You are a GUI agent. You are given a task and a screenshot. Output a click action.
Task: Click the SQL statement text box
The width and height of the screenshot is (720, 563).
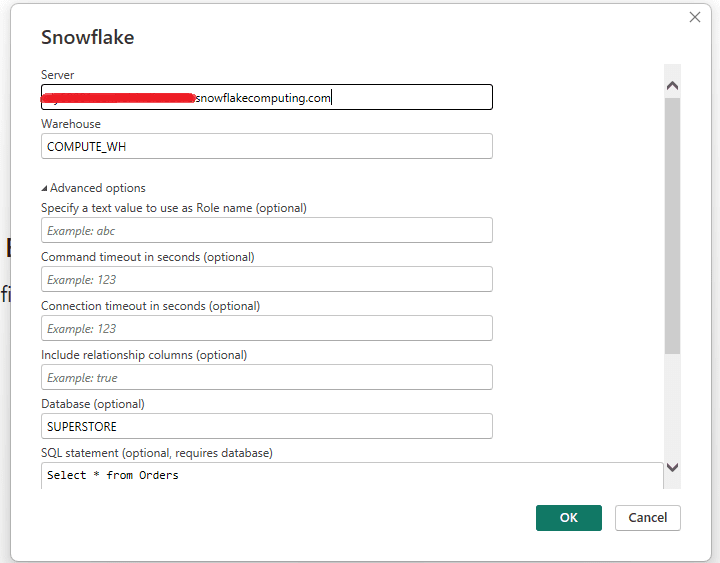(352, 476)
